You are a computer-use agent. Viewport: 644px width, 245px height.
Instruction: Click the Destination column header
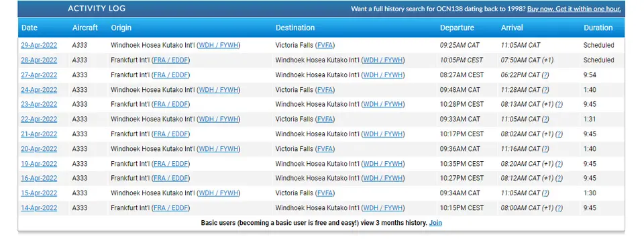[295, 28]
